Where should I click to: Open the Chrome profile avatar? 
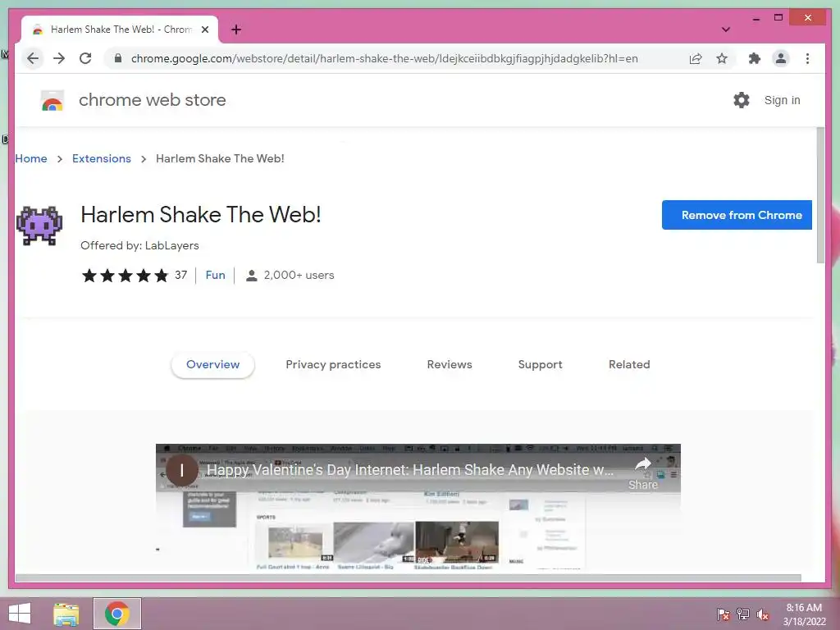[x=781, y=58]
